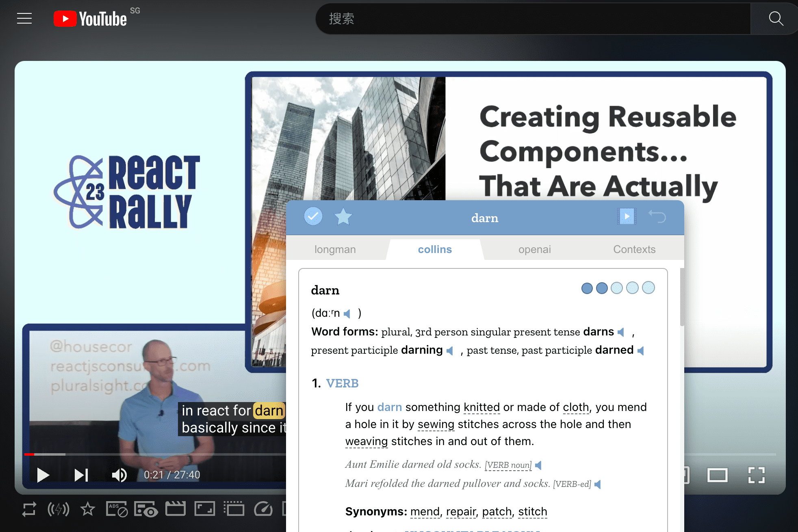Play audio for Aunt Emilie example

coord(538,465)
